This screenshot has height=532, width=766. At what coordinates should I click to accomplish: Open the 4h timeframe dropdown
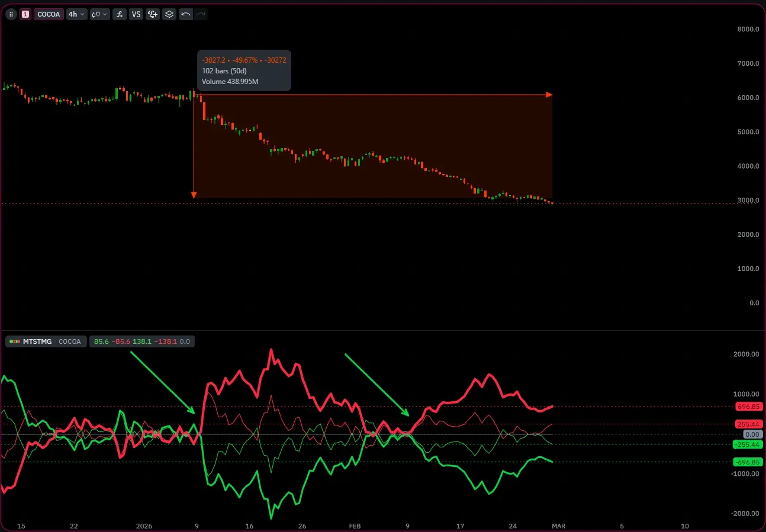coord(76,14)
